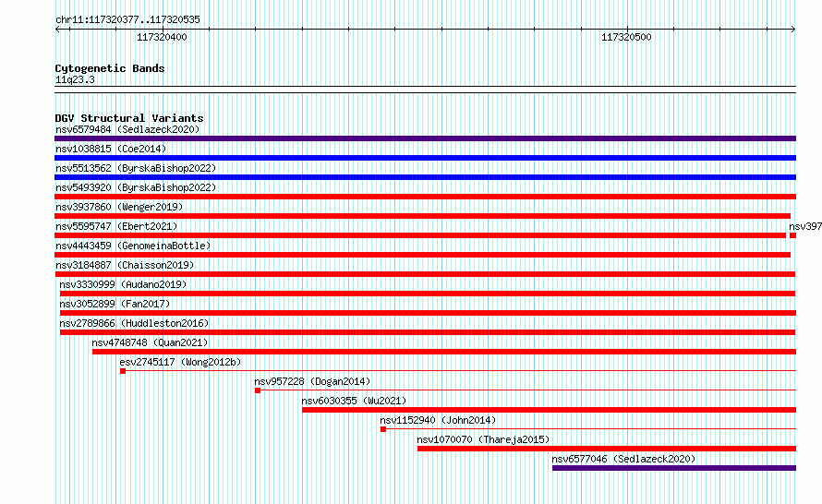Click the 117320500 ruler position label

626,37
